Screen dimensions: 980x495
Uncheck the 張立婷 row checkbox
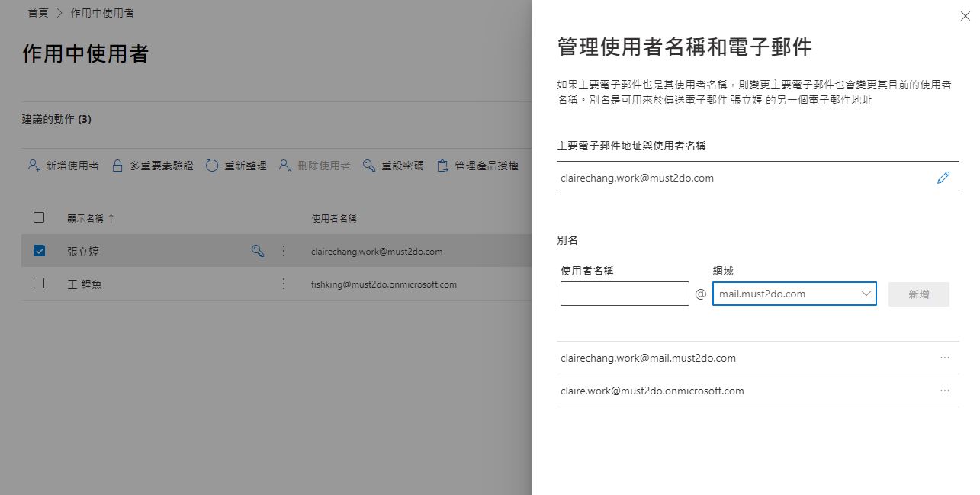pos(39,250)
